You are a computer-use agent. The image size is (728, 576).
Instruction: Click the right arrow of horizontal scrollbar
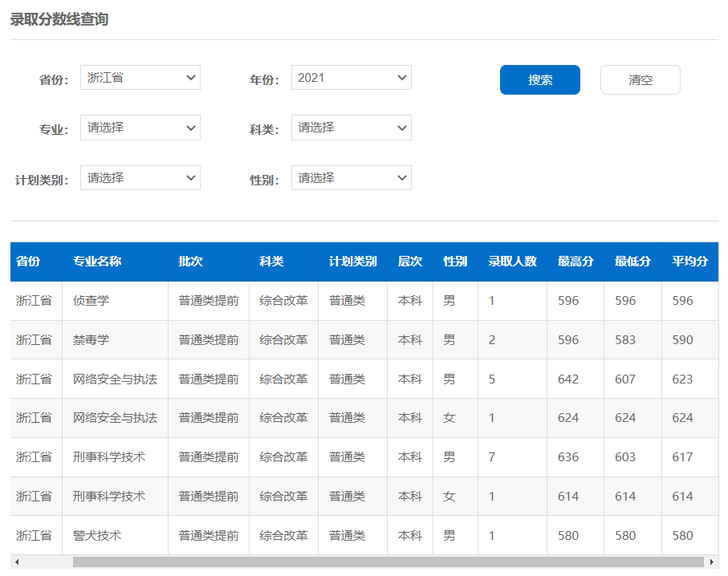click(x=711, y=562)
